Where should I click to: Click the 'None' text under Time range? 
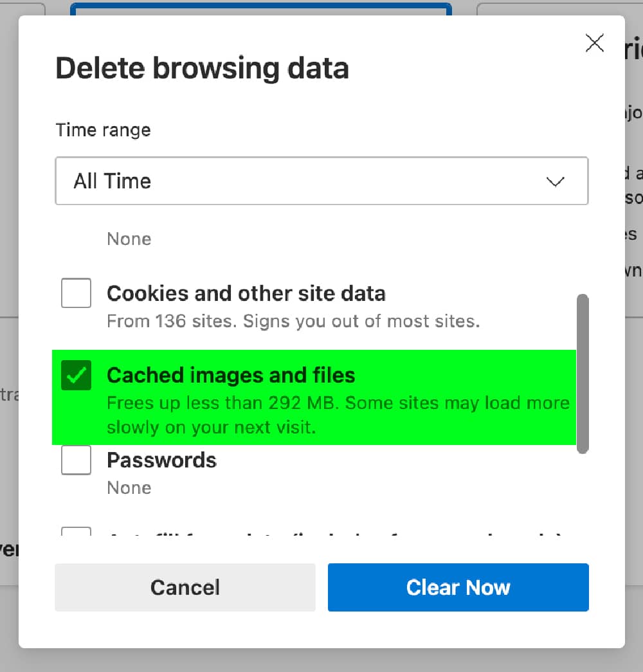click(129, 239)
